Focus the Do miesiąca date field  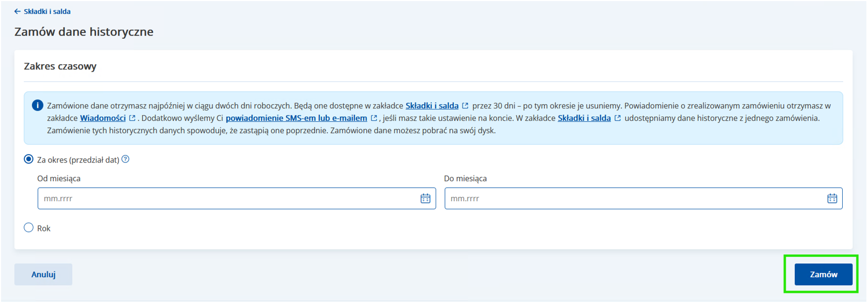point(633,198)
